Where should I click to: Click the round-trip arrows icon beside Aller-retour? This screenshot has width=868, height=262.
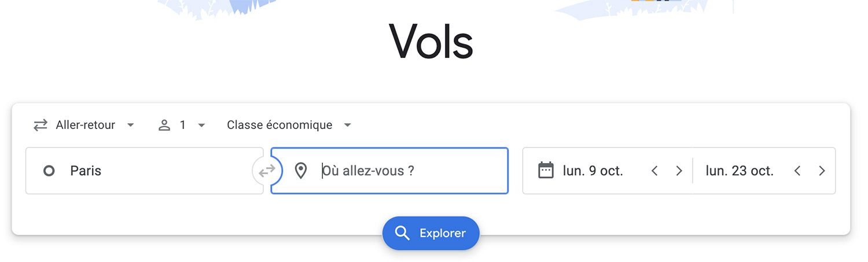(x=40, y=125)
